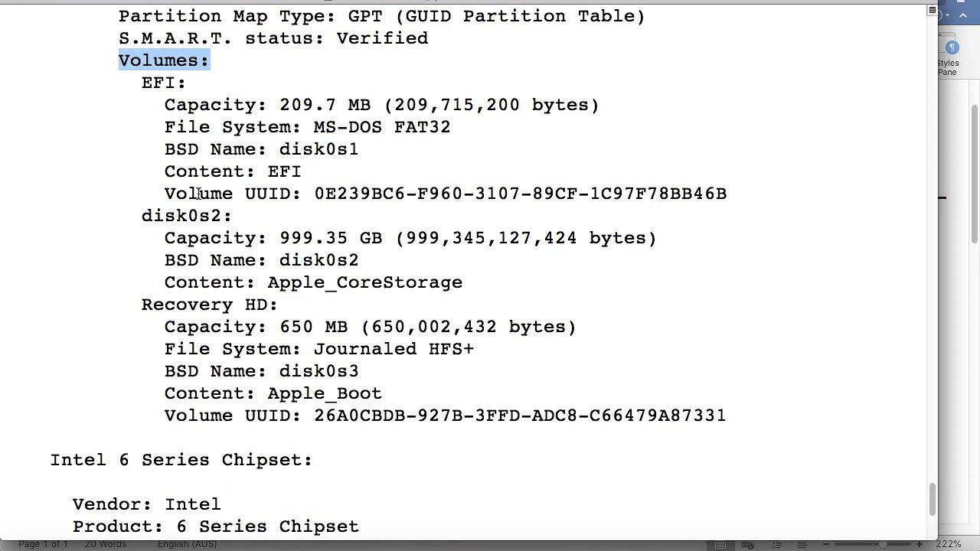The width and height of the screenshot is (980, 551).
Task: Switch to Draft view in status bar
Action: pos(802,544)
